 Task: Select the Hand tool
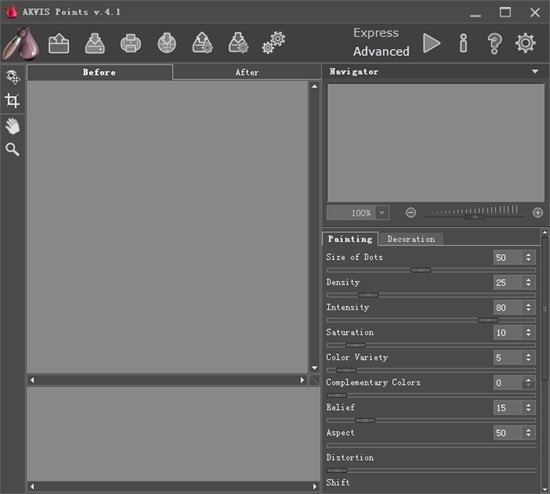13,126
